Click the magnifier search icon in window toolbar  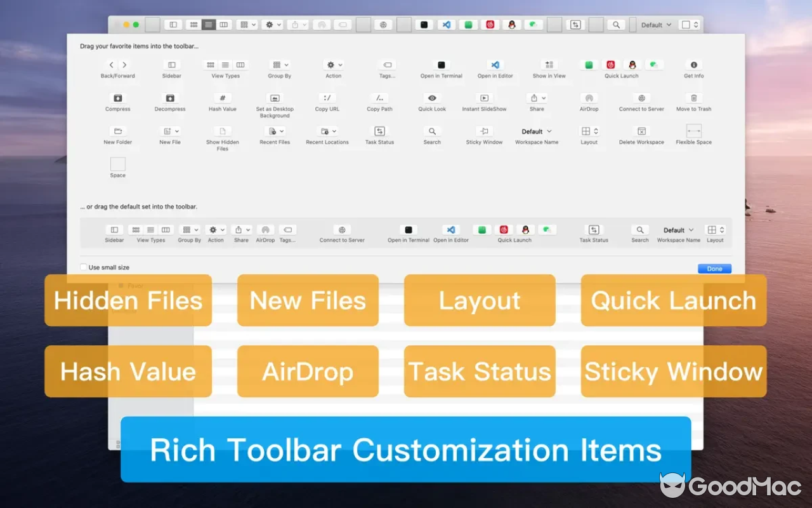tap(616, 25)
